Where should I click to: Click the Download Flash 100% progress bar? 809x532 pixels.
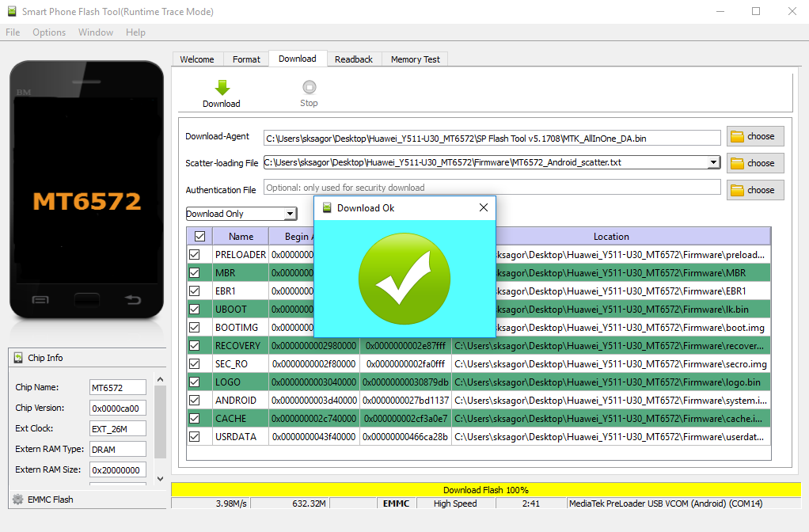486,490
